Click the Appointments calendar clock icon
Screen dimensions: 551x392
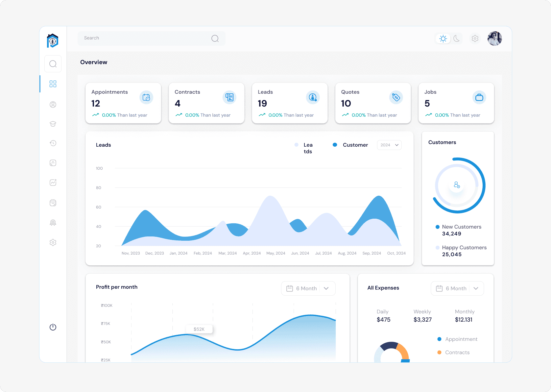pos(146,97)
